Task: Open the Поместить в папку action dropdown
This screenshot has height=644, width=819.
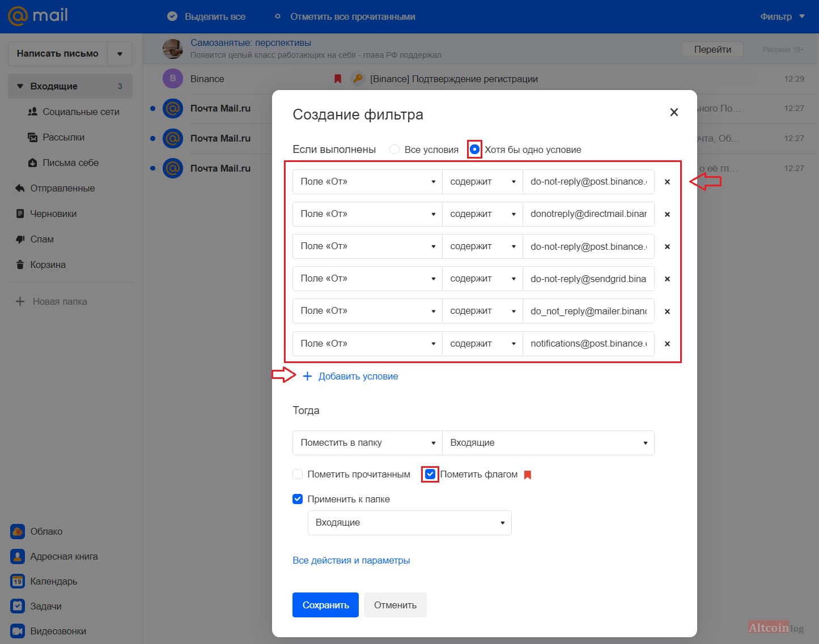Action: [x=367, y=443]
